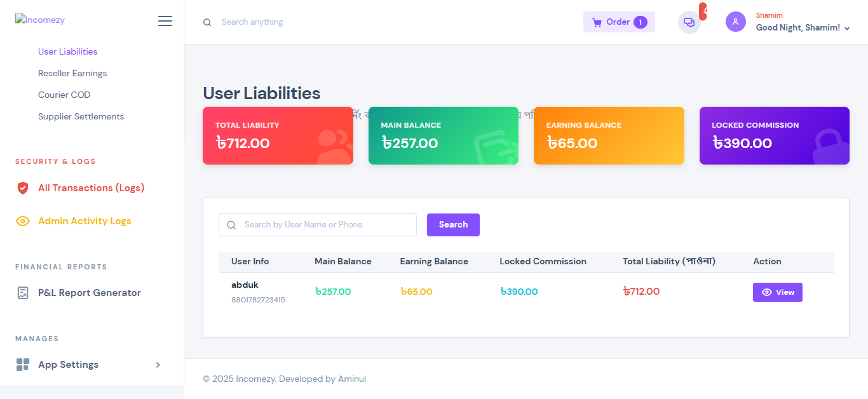Open Courier COD page
Screen dimensions: 868x399
64,95
